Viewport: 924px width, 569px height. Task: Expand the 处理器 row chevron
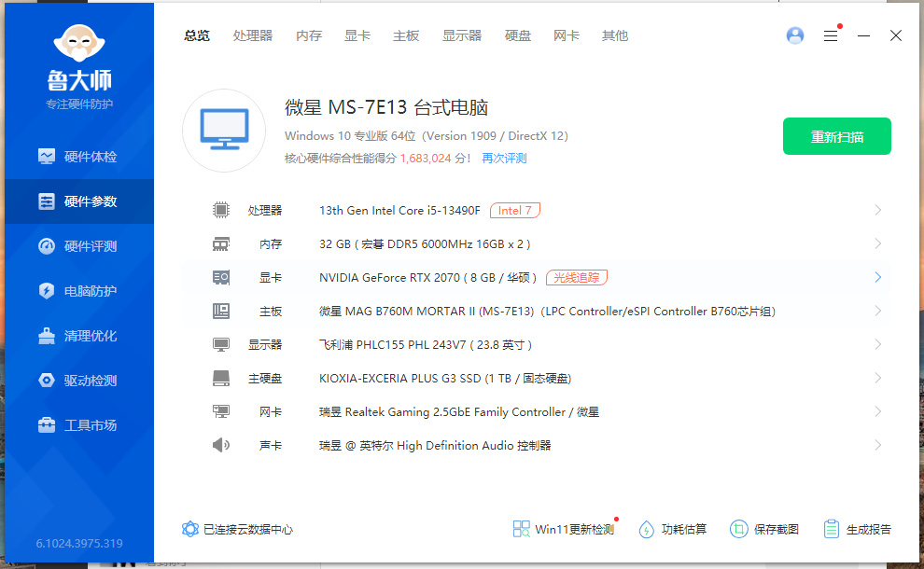coord(878,210)
